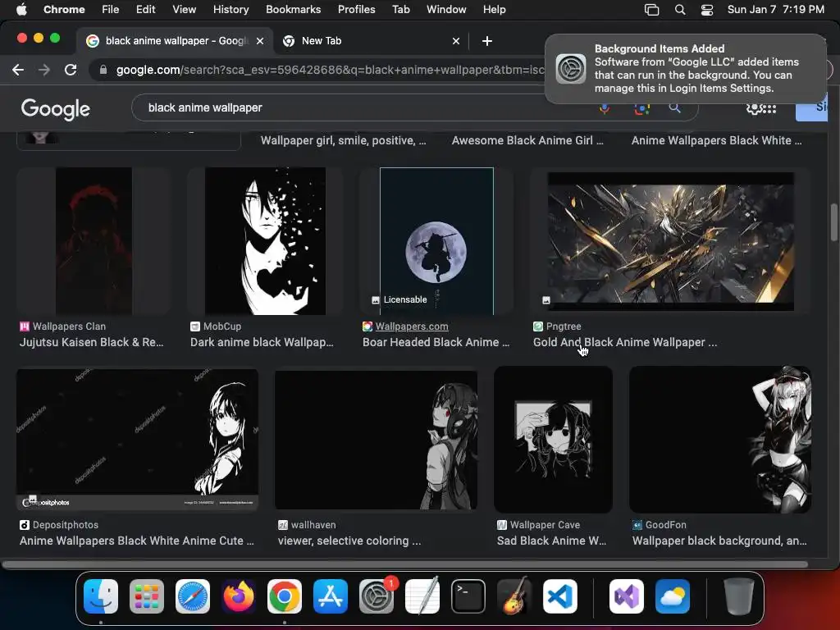Click the horizontal scrollbar at page bottom
The height and width of the screenshot is (630, 840).
405,564
